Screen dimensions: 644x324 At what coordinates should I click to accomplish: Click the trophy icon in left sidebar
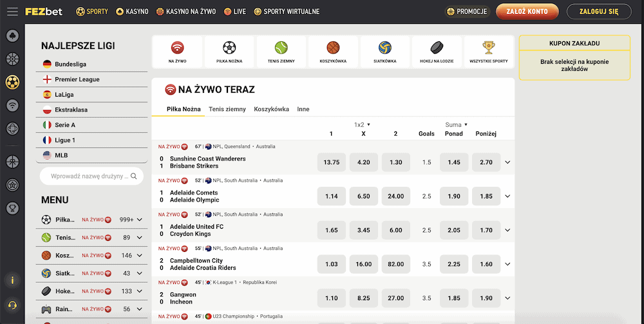pyautogui.click(x=12, y=208)
